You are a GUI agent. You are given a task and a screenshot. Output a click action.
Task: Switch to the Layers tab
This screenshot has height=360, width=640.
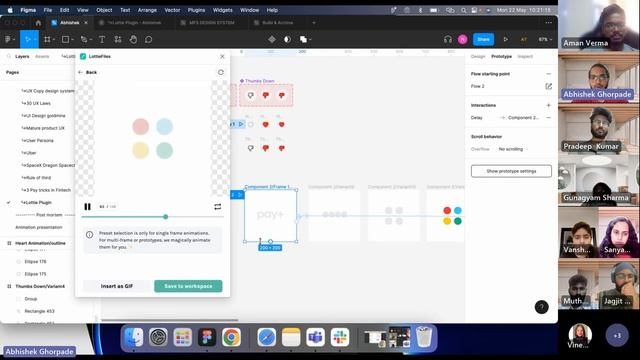coord(22,56)
